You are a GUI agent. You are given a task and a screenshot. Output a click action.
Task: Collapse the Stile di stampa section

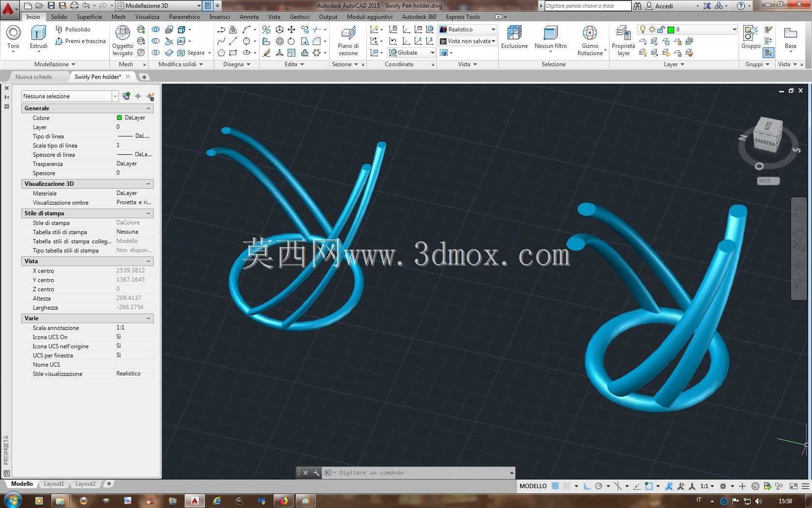[x=148, y=213]
